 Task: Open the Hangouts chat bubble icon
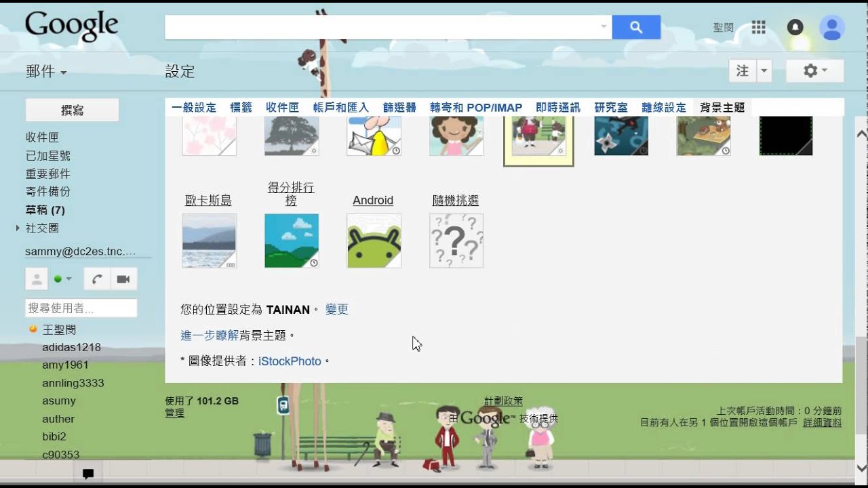click(88, 474)
